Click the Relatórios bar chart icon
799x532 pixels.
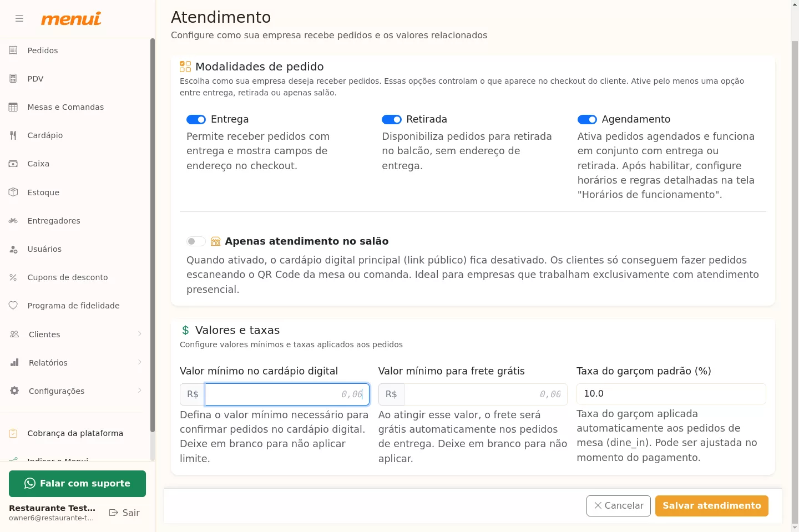click(14, 363)
